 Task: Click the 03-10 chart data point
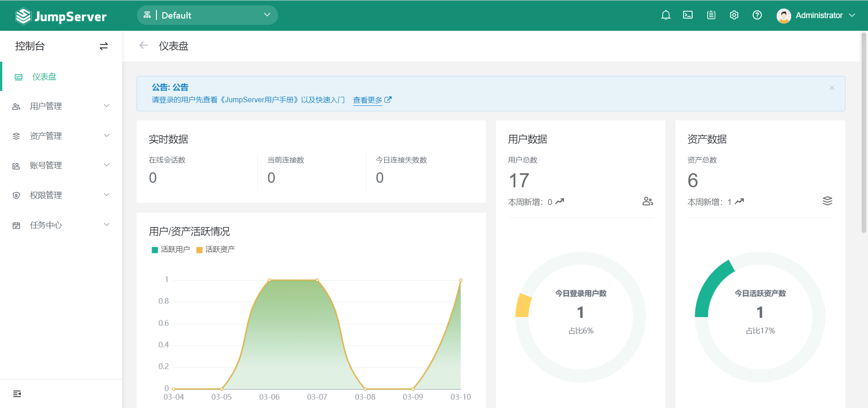click(461, 280)
